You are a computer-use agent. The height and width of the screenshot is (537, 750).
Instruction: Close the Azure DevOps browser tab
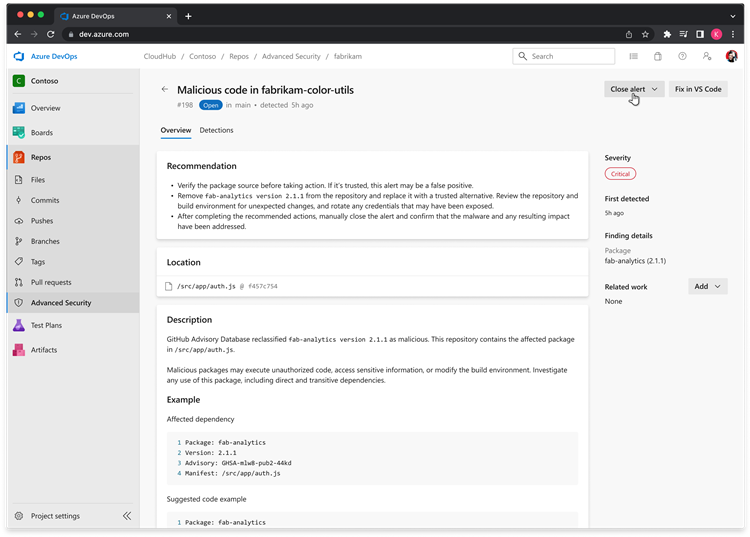[169, 16]
